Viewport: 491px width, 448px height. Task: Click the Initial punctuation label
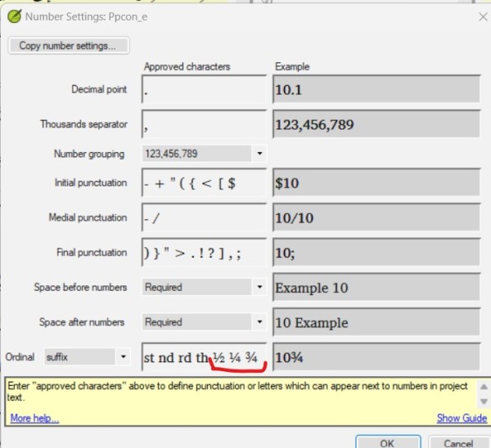91,182
